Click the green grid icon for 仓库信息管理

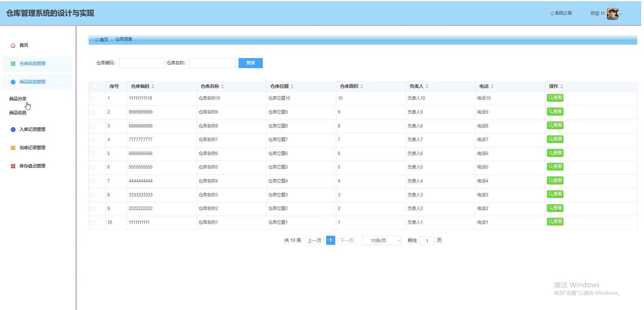(x=13, y=64)
